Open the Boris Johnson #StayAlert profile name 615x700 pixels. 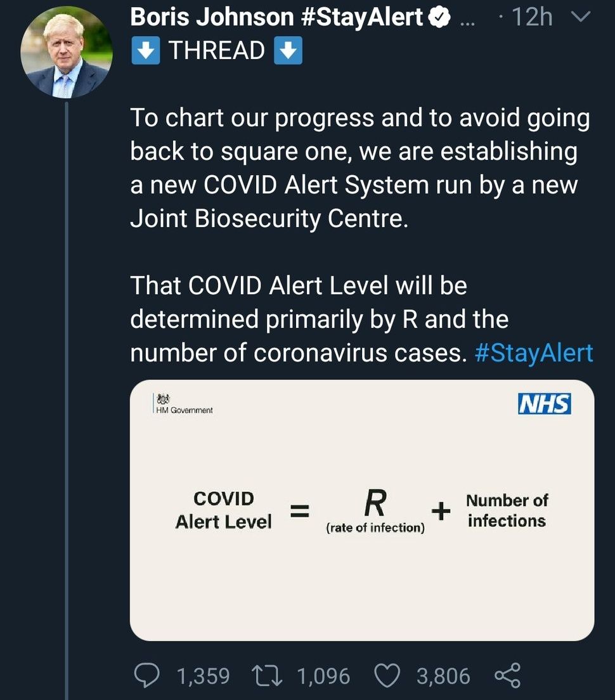[276, 18]
